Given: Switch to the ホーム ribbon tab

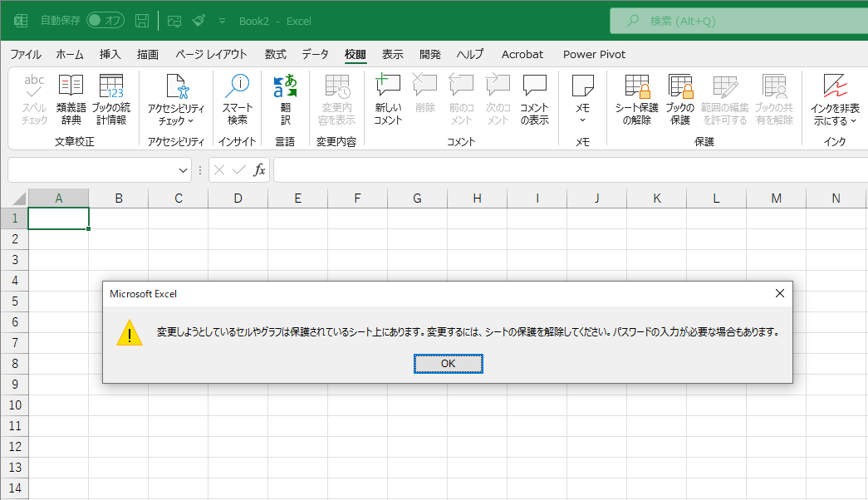Looking at the screenshot, I should pos(70,54).
